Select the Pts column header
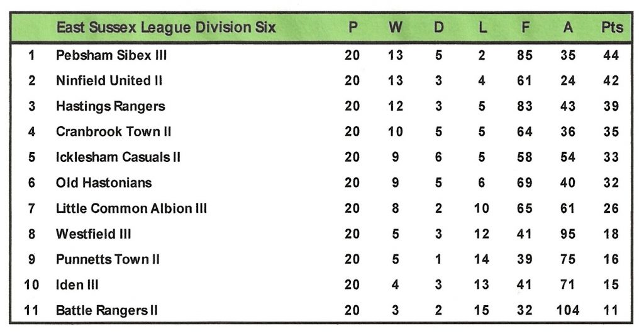 coord(611,28)
